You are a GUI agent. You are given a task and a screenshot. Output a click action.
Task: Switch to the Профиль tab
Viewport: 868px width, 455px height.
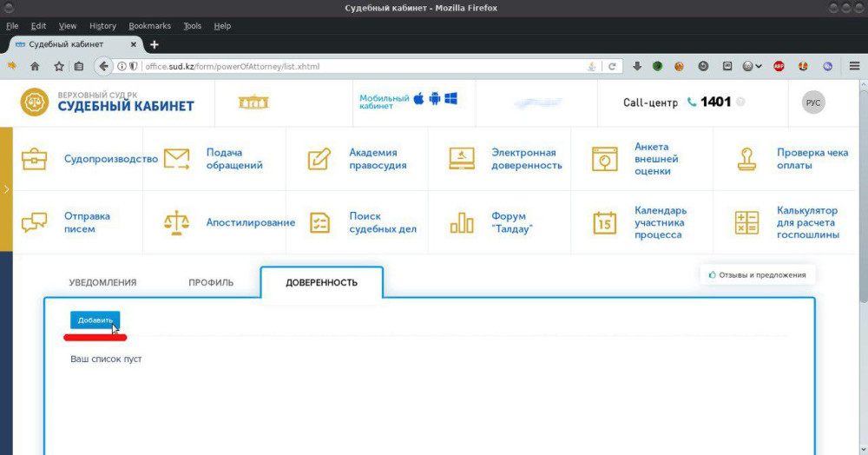coord(211,282)
